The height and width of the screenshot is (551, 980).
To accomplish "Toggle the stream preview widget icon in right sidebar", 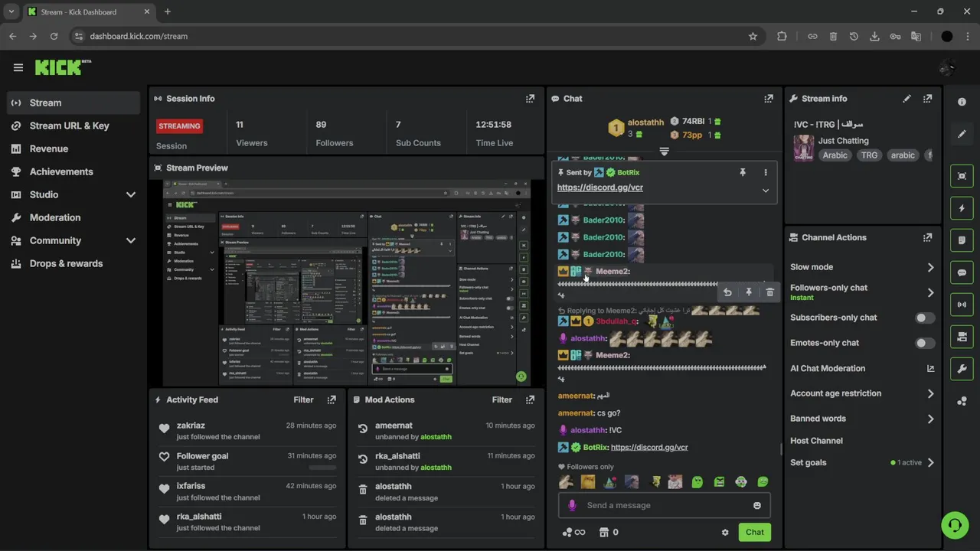I will click(962, 176).
